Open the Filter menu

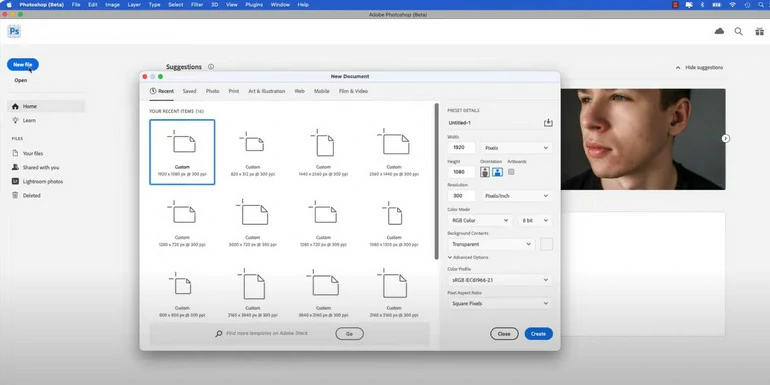(x=197, y=4)
